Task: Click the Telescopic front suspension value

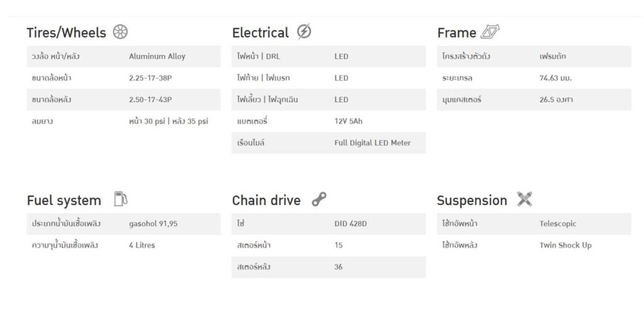Action: [x=558, y=224]
